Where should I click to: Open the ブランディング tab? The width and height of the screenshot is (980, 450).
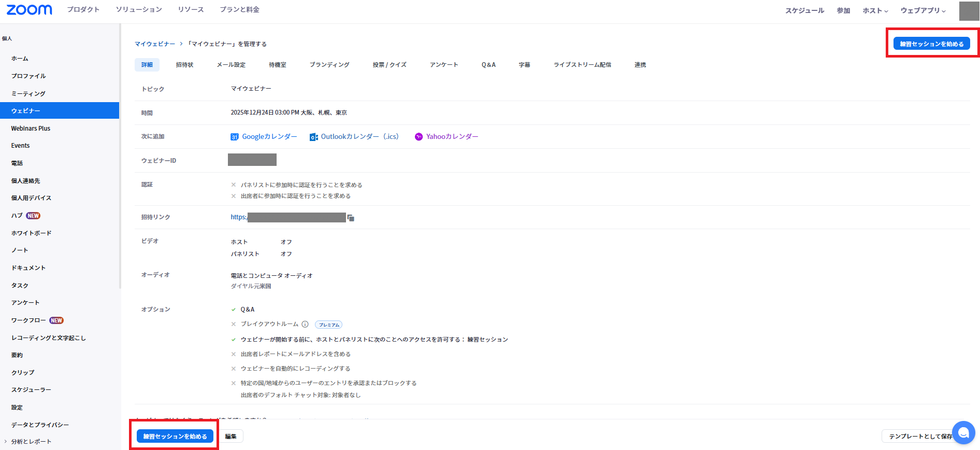(329, 65)
